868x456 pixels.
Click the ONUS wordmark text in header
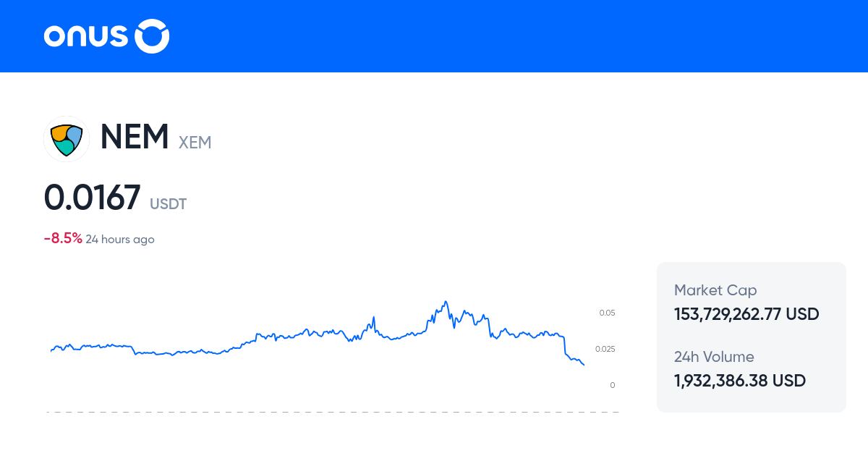pyautogui.click(x=85, y=36)
